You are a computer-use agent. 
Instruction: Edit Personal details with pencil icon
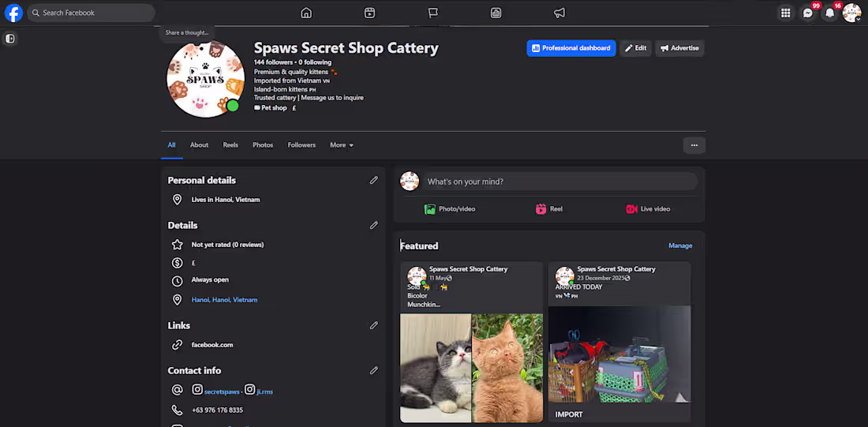pyautogui.click(x=374, y=180)
